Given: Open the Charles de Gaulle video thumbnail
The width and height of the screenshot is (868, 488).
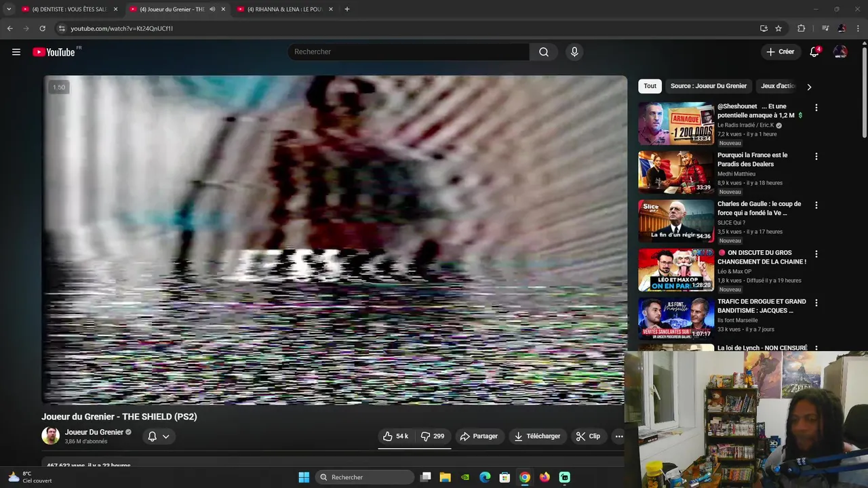Looking at the screenshot, I should coord(676,221).
